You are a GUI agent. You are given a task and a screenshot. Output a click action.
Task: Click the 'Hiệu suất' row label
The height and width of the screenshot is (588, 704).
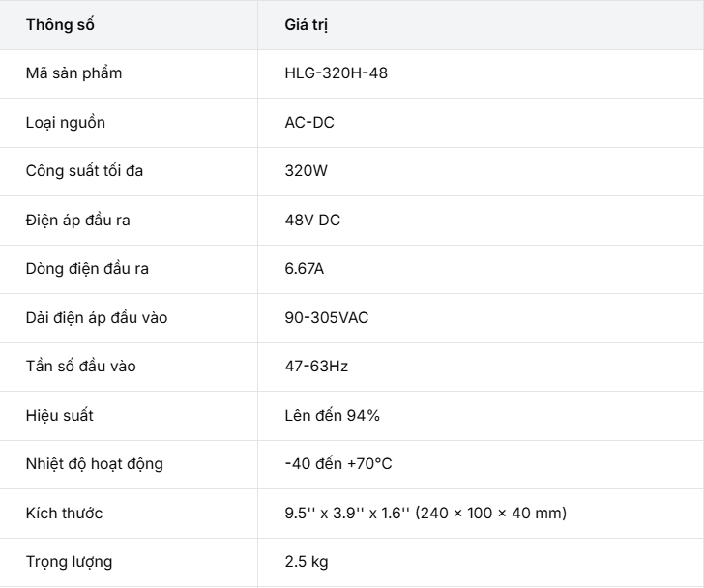click(x=59, y=416)
